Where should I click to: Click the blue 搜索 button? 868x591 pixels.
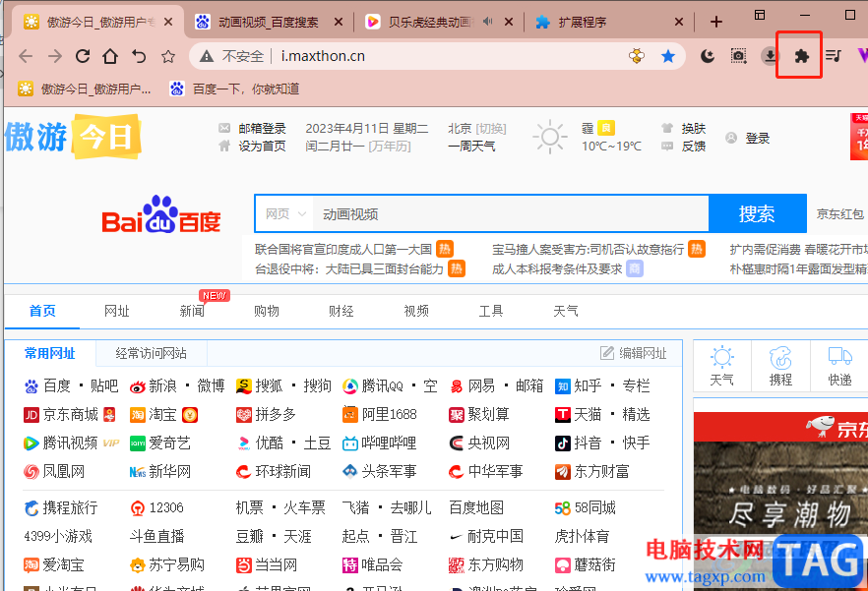coord(757,213)
